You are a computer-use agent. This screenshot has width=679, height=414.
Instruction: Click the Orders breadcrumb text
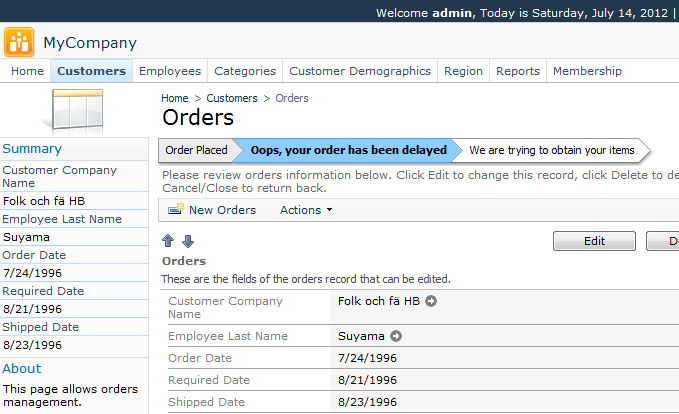292,98
